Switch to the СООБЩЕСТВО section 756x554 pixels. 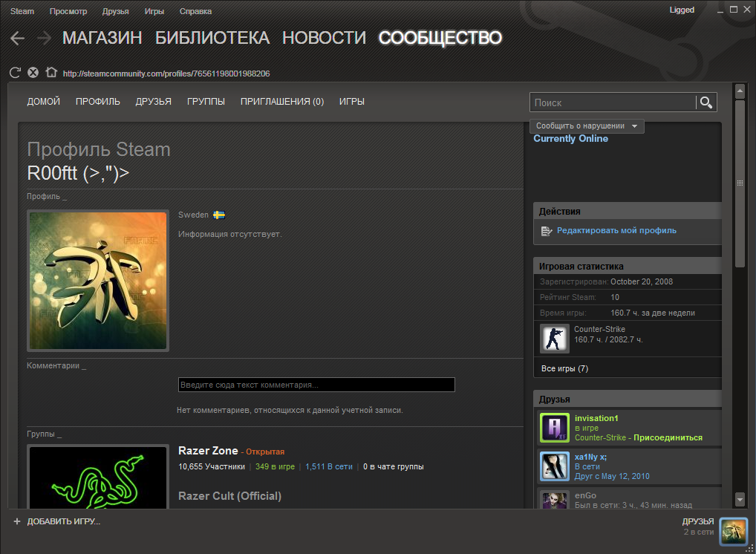click(440, 38)
